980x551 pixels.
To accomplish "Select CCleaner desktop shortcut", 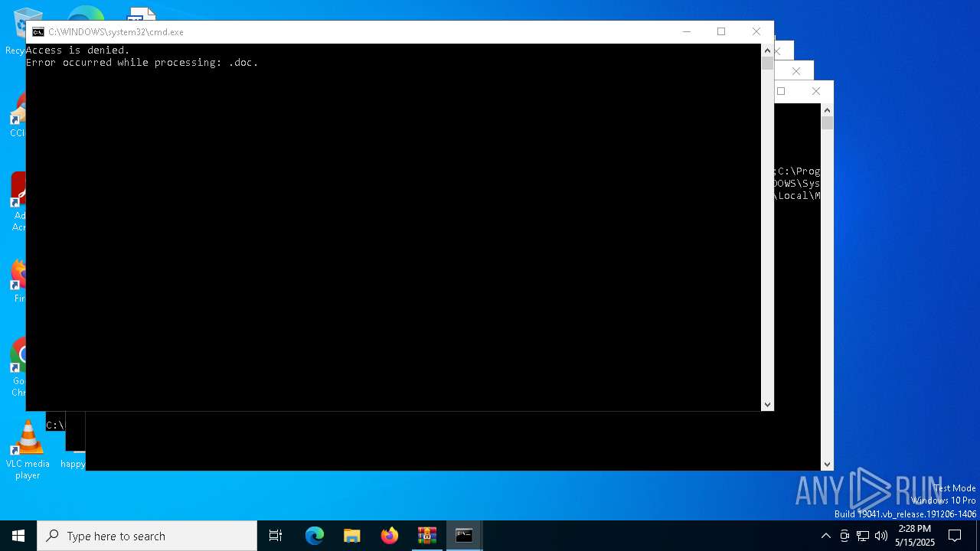I will (x=17, y=115).
